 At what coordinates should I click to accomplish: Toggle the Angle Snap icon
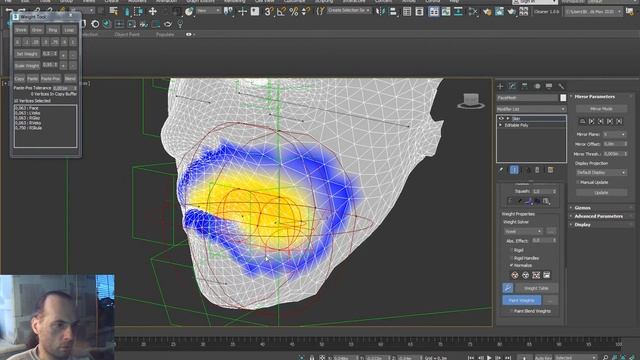pyautogui.click(x=281, y=11)
